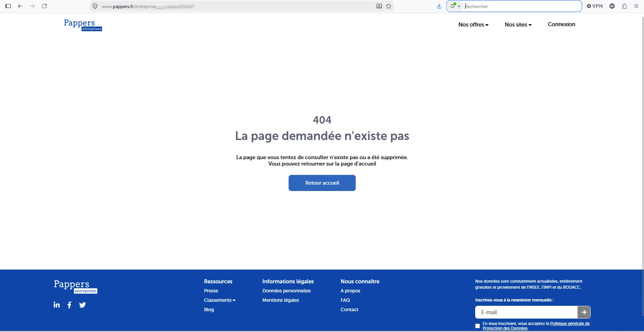The height and width of the screenshot is (332, 644).
Task: Tick the data protection policy checkbox
Action: coord(478,326)
